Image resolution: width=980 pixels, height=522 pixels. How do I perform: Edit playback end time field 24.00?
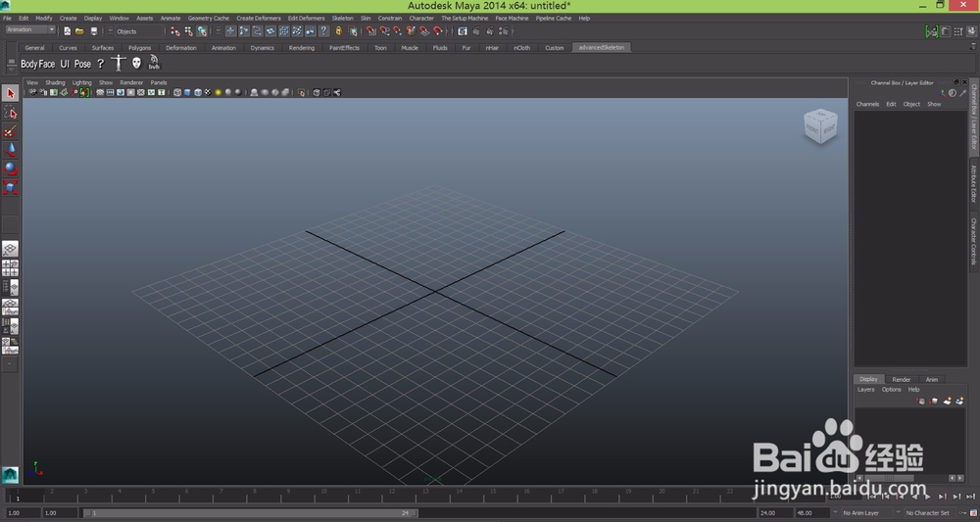[775, 513]
